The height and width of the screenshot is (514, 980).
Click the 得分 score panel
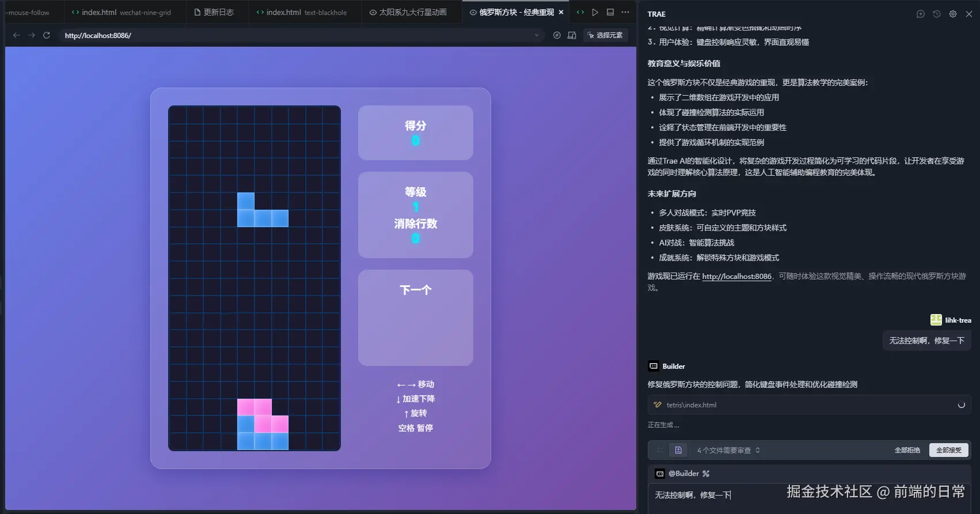(416, 133)
